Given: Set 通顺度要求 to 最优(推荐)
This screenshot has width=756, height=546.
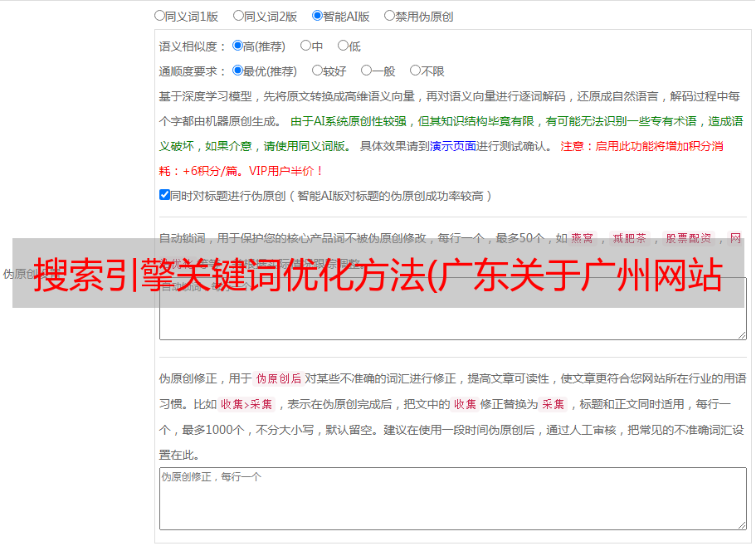Looking at the screenshot, I should (x=237, y=71).
